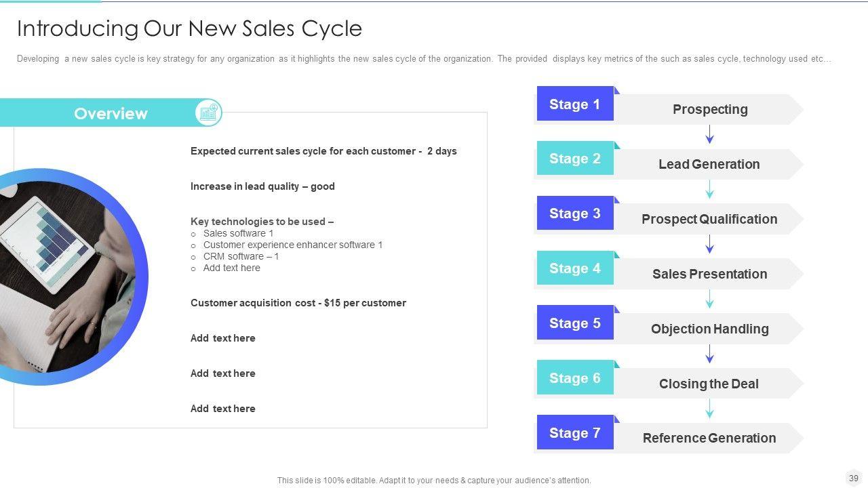This screenshot has height=488, width=868.
Task: Select the Lead Generation banner
Action: pos(709,164)
